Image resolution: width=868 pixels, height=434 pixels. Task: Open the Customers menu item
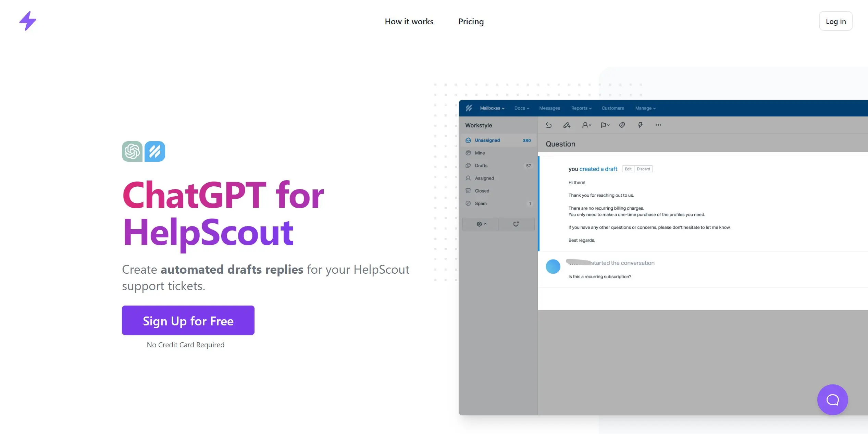click(613, 108)
